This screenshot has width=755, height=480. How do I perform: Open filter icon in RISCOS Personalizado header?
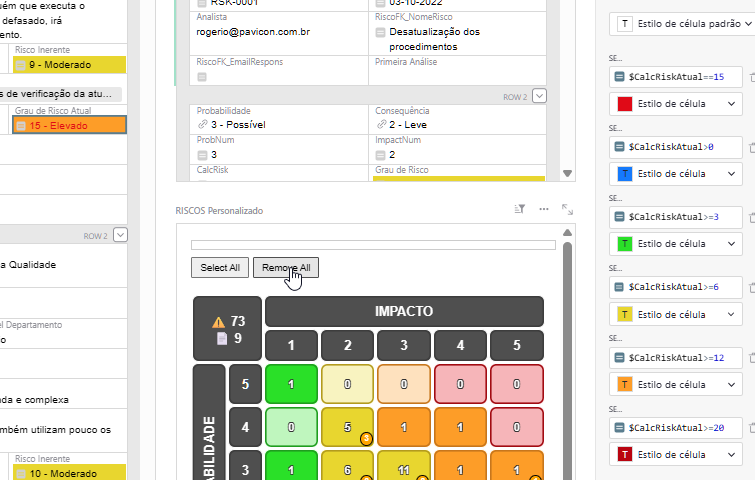coord(519,209)
